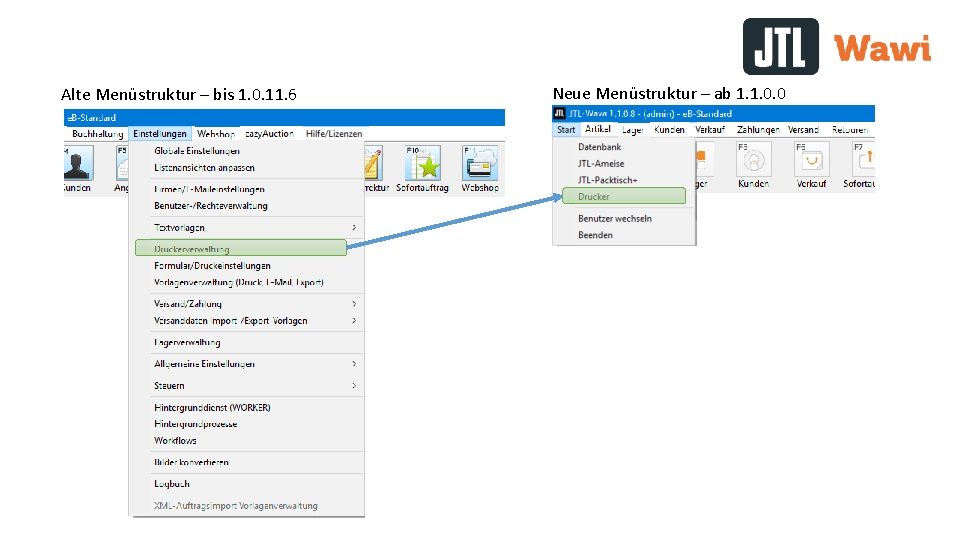The height and width of the screenshot is (540, 960).
Task: Click the F5 Kunden icon in JTL-Wawi 1.1.0.8 toolbar
Action: [754, 159]
